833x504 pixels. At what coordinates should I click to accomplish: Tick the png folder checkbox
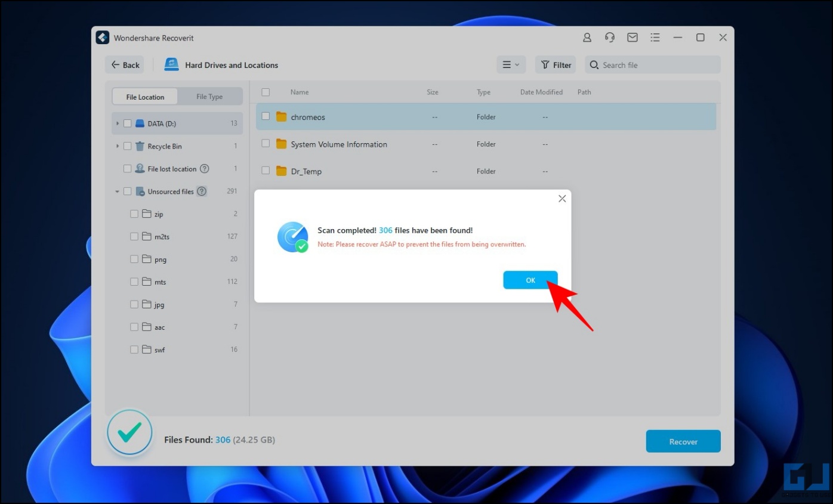[x=134, y=259]
